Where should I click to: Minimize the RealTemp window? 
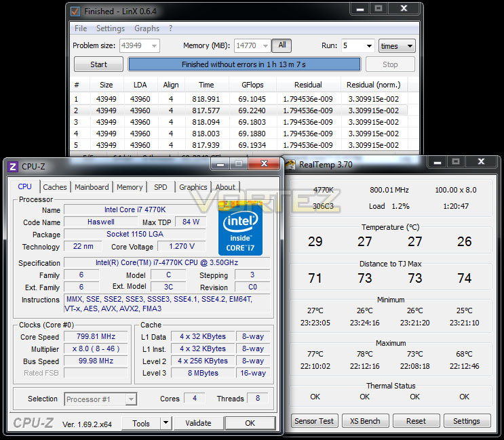coord(438,162)
